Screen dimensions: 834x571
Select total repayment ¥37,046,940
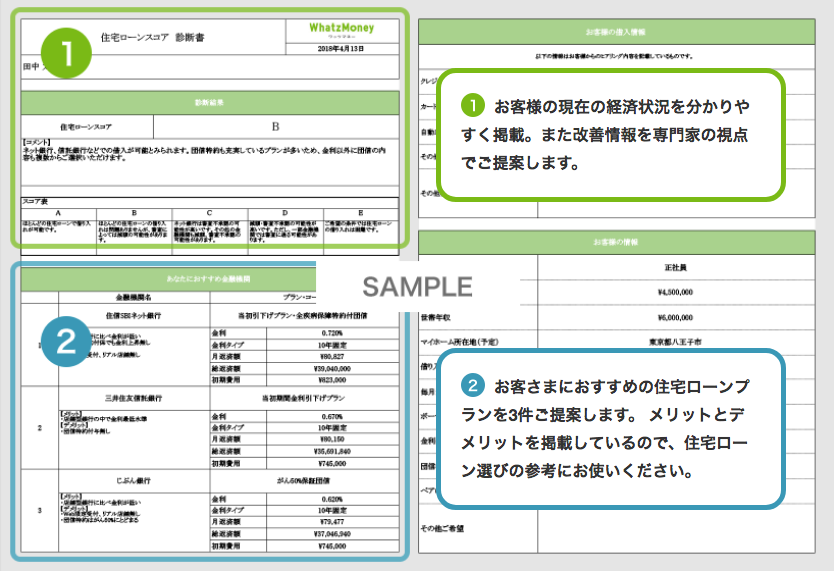pos(332,534)
